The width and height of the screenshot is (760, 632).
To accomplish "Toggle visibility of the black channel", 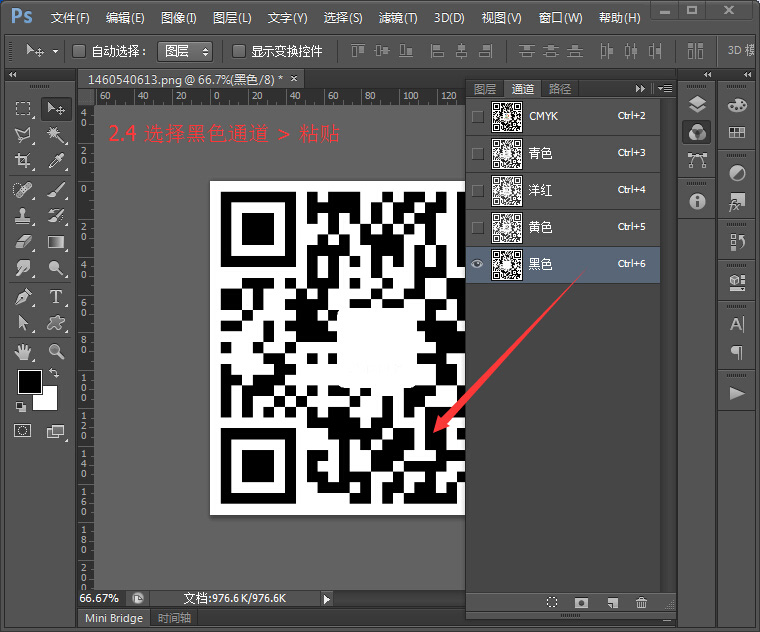I will (x=477, y=264).
